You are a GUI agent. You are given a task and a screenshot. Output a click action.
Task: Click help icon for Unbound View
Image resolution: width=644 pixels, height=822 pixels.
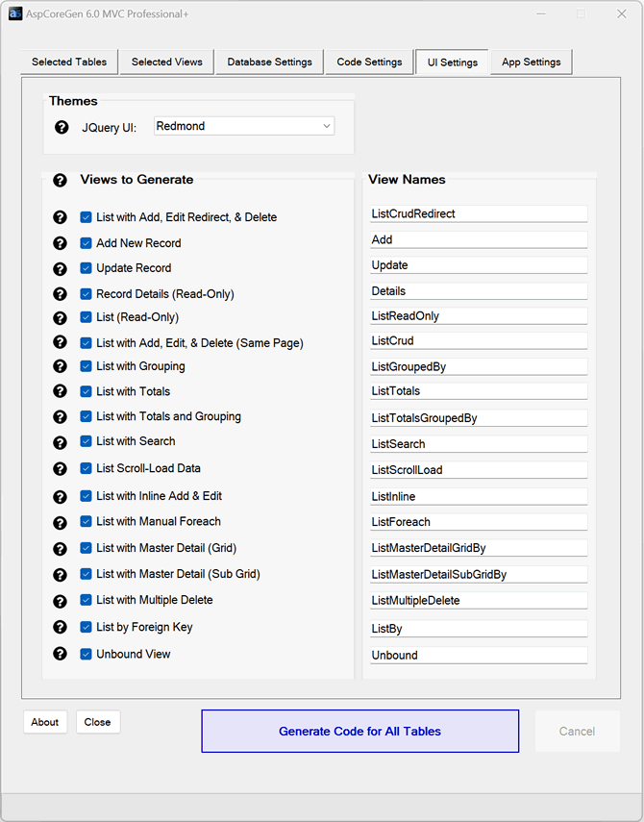click(x=61, y=654)
